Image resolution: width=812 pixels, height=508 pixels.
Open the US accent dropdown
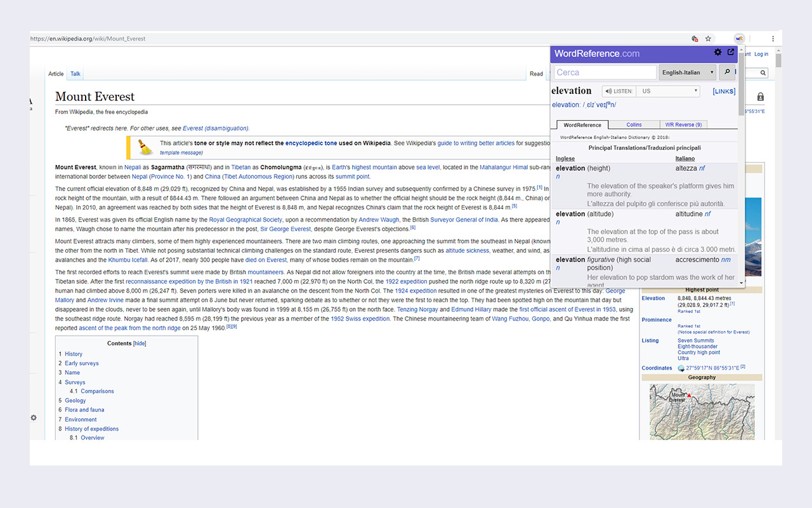coord(667,91)
